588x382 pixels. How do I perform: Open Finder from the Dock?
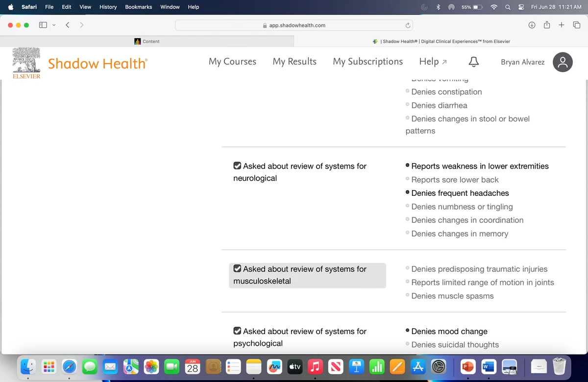coord(28,366)
